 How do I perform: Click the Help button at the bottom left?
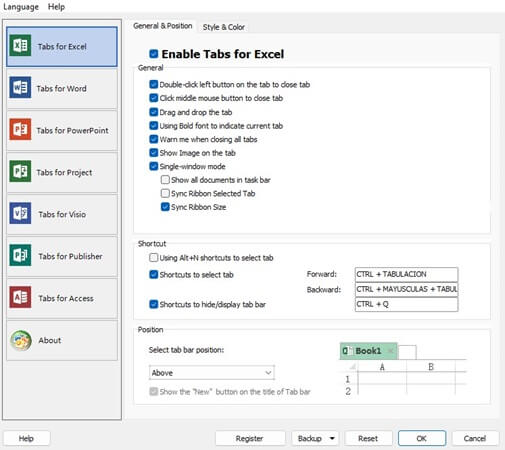click(x=27, y=438)
